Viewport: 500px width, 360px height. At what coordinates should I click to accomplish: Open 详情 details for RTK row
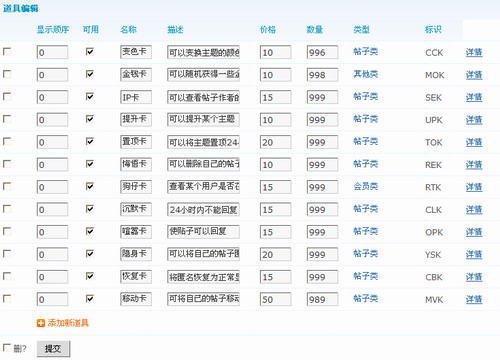click(x=474, y=187)
